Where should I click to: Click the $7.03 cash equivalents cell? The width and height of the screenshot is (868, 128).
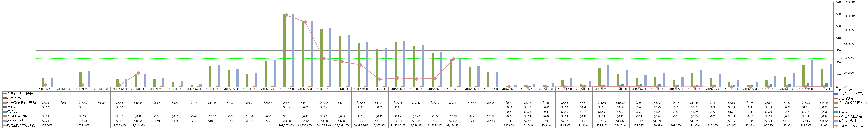coord(45,103)
